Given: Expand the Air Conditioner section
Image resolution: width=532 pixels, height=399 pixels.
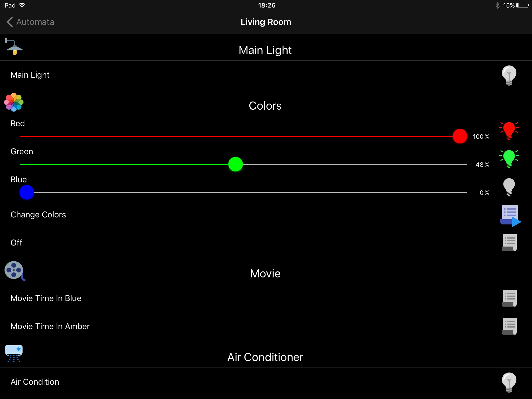Looking at the screenshot, I should pos(265,357).
